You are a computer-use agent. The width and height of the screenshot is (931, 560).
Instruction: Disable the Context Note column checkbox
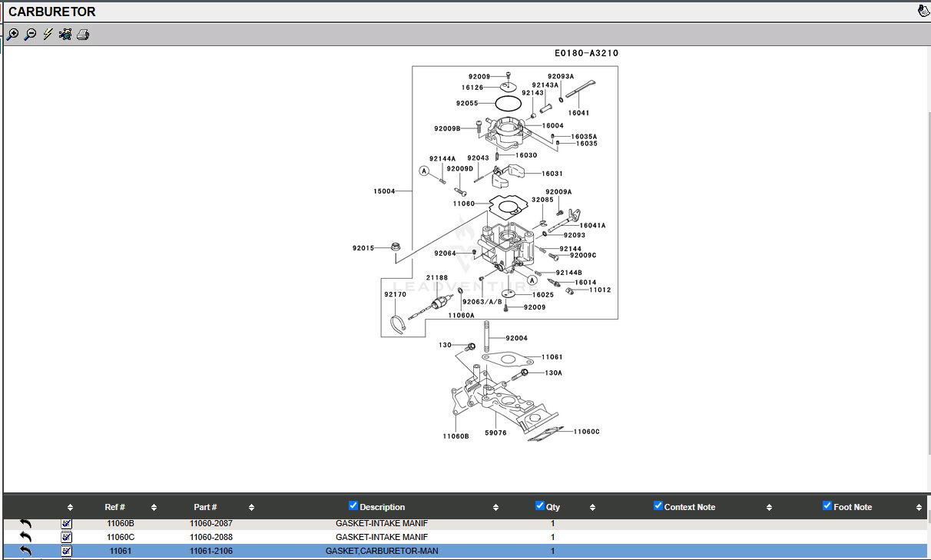click(x=658, y=505)
